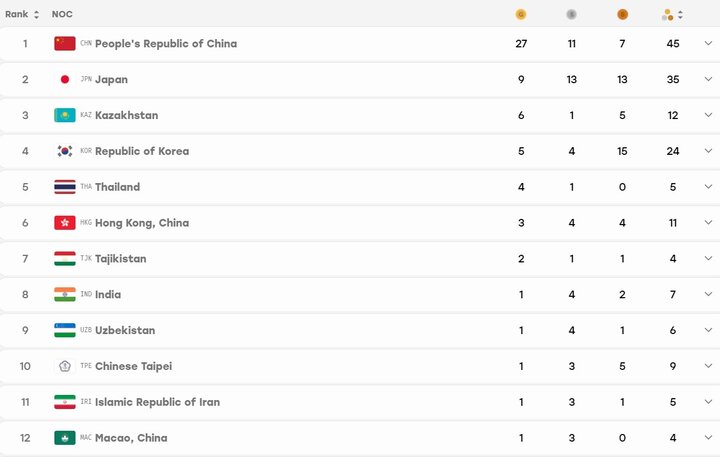Screen dimensions: 720x457
Task: Click the Republic of Korea flag
Action: pos(65,151)
